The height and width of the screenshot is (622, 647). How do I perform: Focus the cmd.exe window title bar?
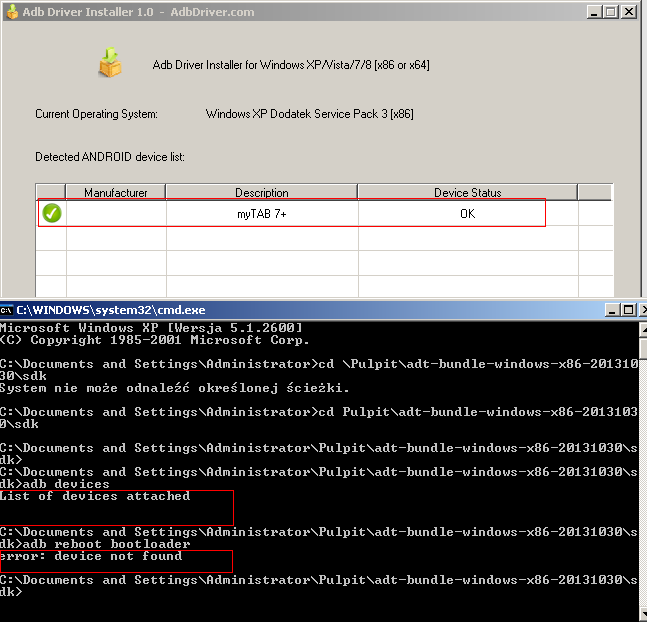pos(300,311)
